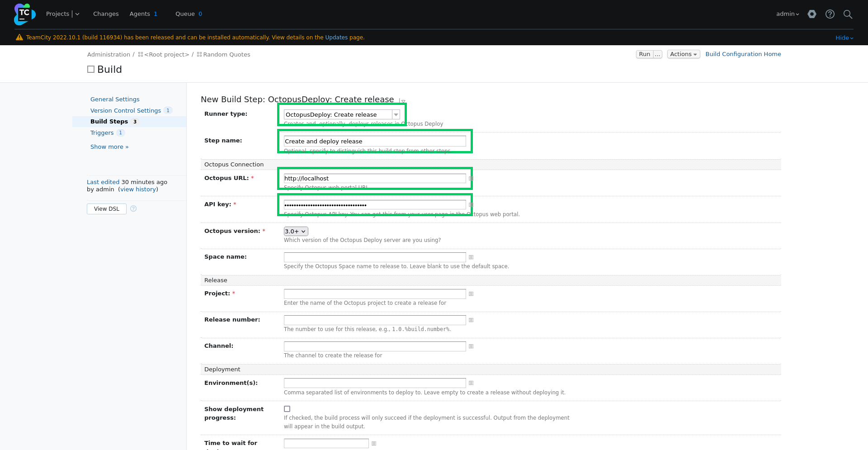Screen dimensions: 868x450
Task: Open the Octopus version dropdown
Action: pyautogui.click(x=296, y=231)
